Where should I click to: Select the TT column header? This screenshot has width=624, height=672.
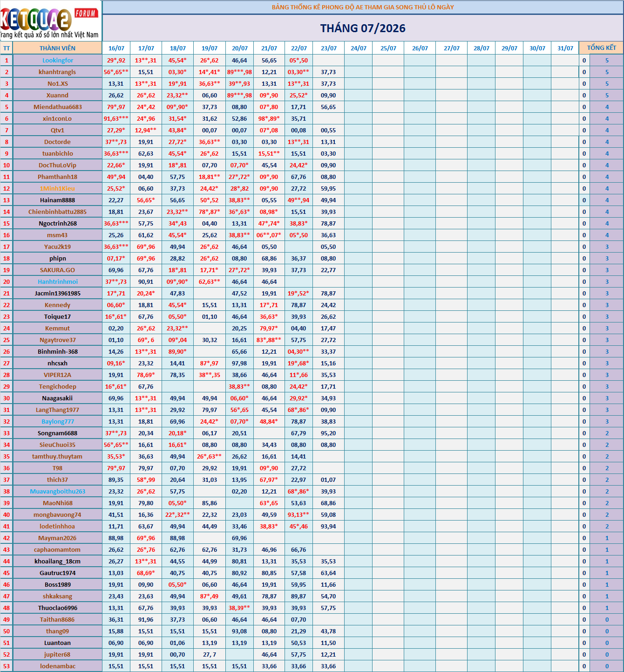(7, 48)
